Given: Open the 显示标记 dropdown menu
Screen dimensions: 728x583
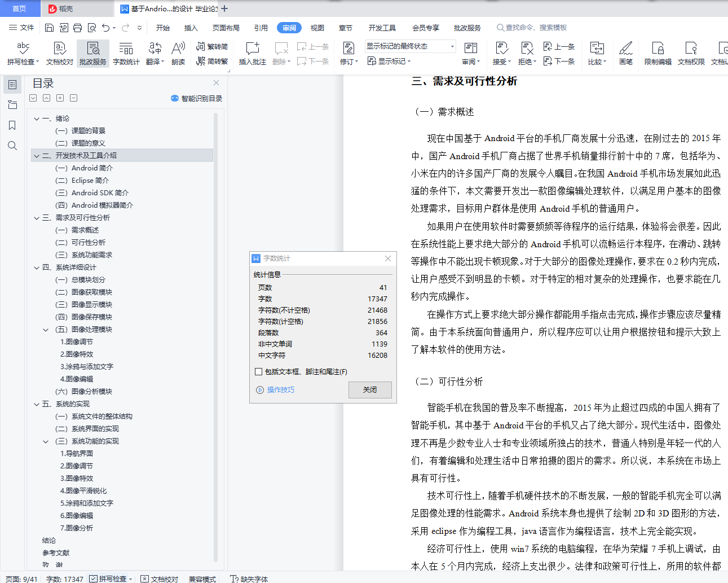Looking at the screenshot, I should [389, 61].
